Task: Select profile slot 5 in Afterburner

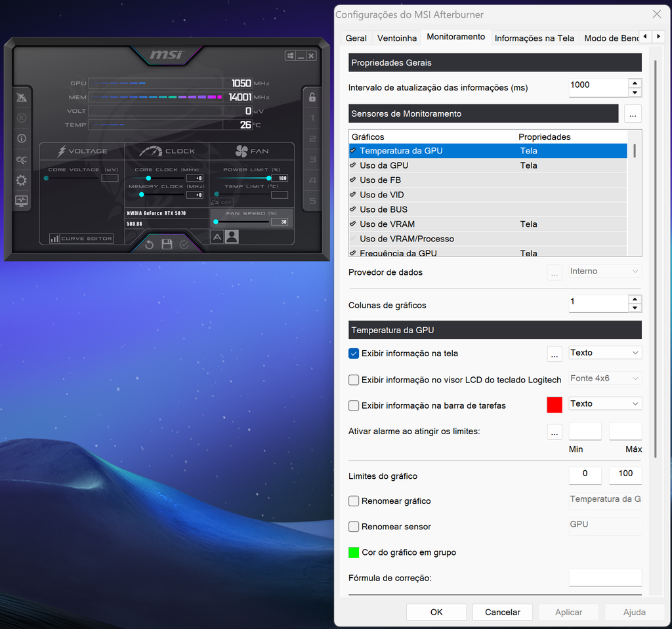Action: click(312, 201)
